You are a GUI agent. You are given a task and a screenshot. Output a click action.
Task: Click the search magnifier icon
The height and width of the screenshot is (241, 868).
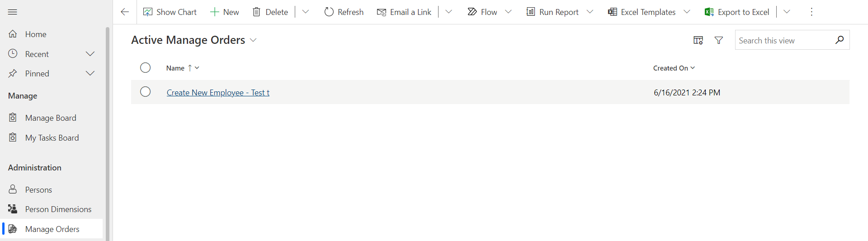click(x=840, y=40)
